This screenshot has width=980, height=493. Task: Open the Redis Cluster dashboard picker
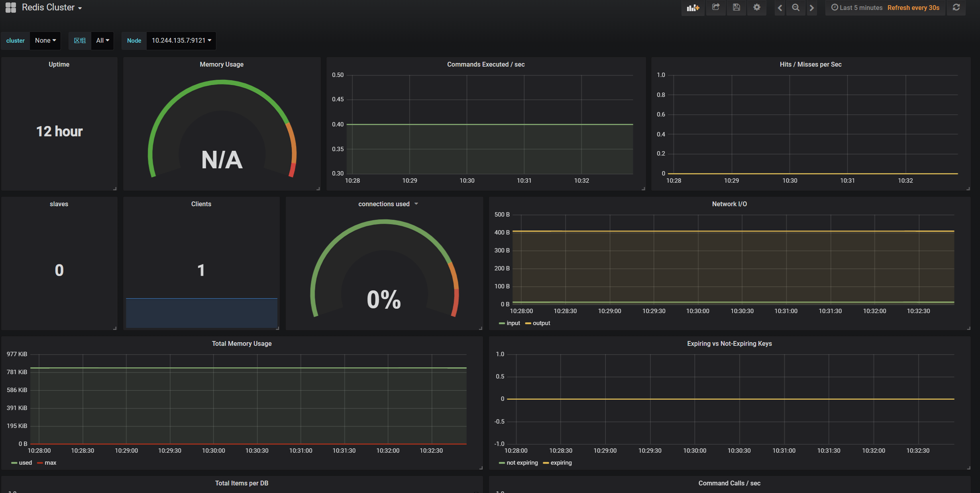[52, 8]
